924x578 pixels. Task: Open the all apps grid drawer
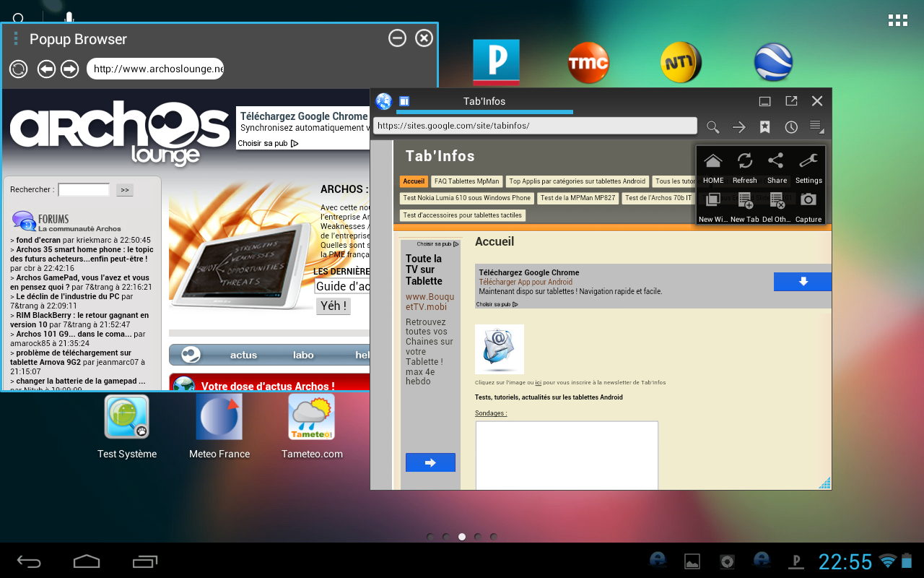898,20
